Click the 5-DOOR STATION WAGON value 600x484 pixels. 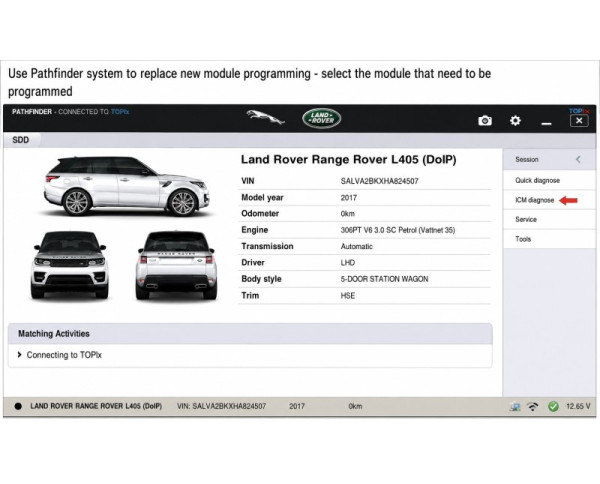(385, 279)
